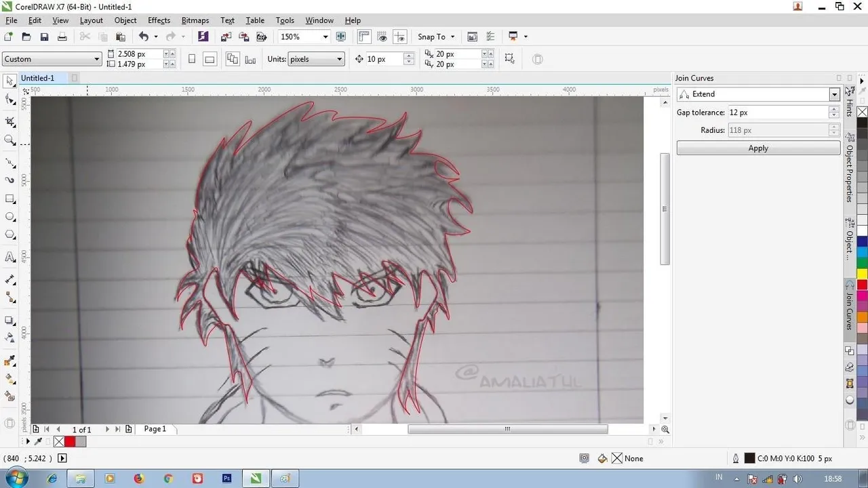The width and height of the screenshot is (868, 488).
Task: Open the Snap To dropdown
Action: (437, 37)
